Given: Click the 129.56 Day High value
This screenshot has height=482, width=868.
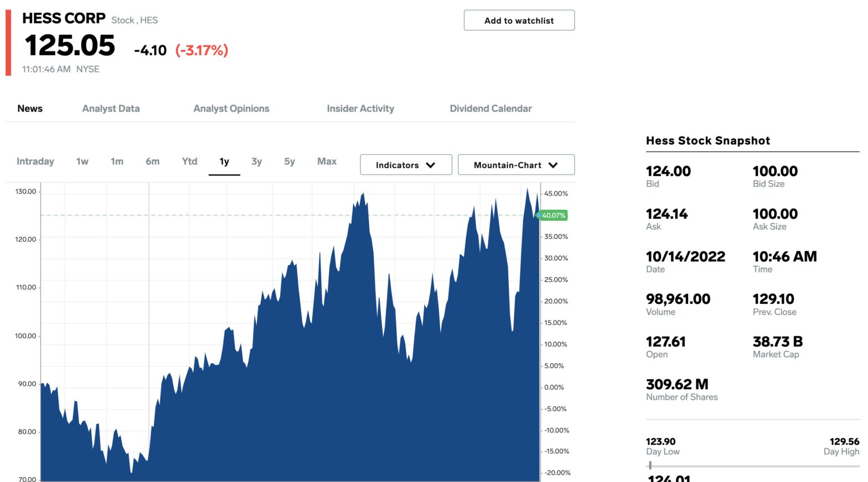Looking at the screenshot, I should pos(844,442).
